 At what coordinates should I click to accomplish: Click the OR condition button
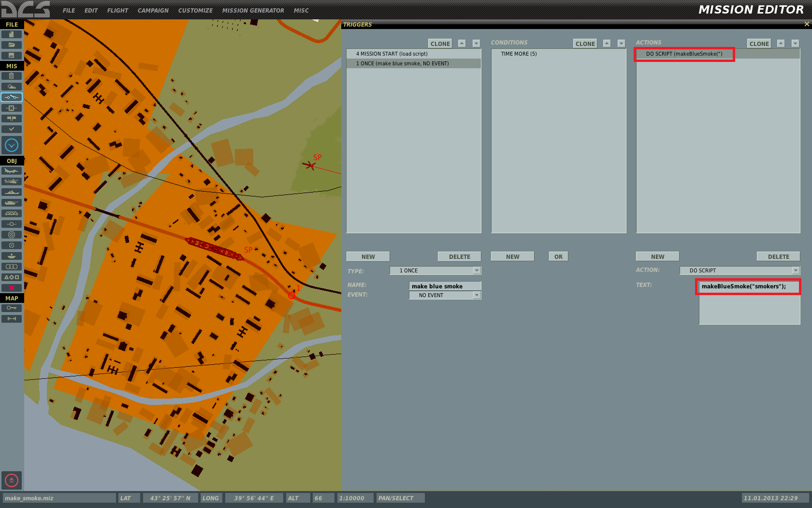click(x=559, y=256)
